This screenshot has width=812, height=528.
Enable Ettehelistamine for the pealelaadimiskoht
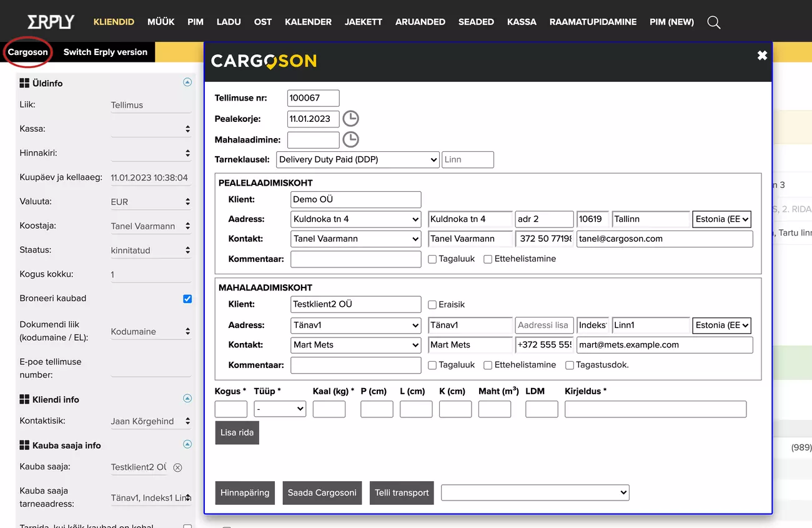click(488, 259)
